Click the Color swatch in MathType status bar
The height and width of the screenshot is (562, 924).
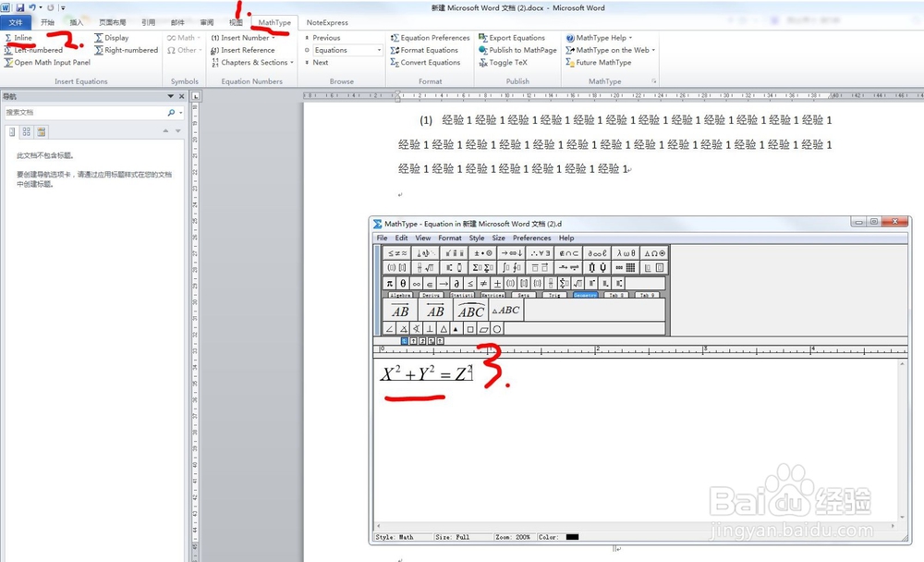tap(572, 537)
